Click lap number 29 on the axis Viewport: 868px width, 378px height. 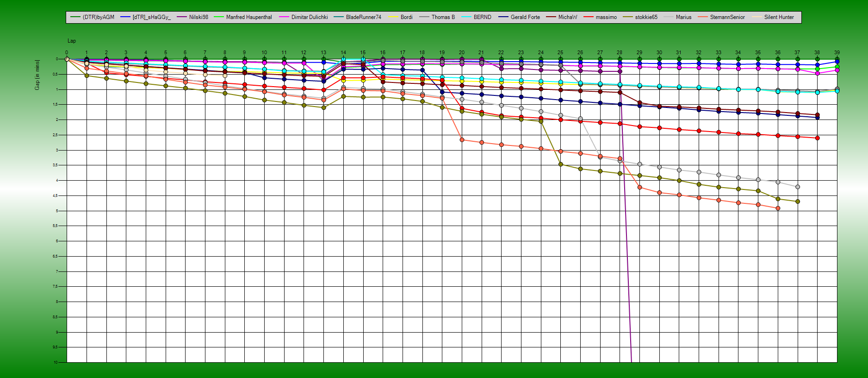pyautogui.click(x=639, y=53)
